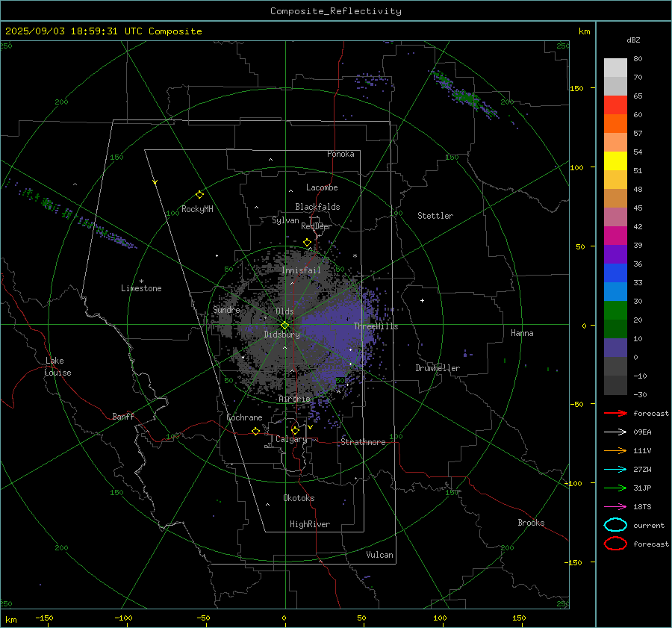Click the Blackfalds city label
This screenshot has width=672, height=628.
click(317, 207)
